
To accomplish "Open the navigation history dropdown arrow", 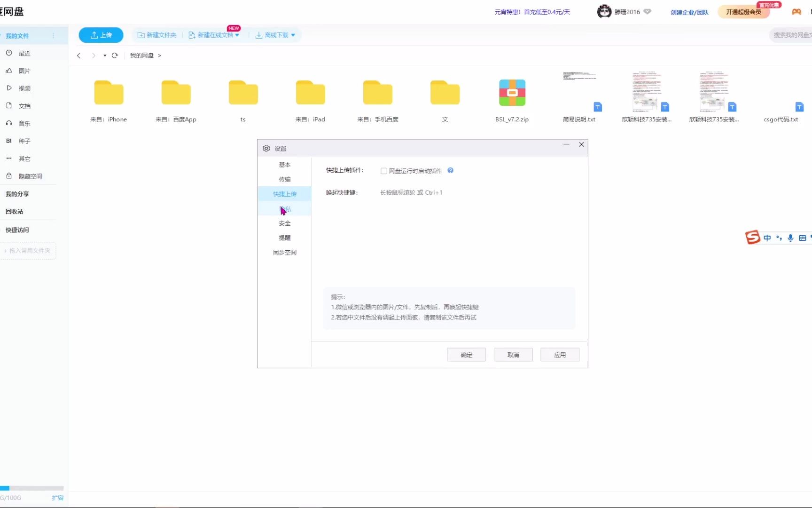I will [105, 56].
